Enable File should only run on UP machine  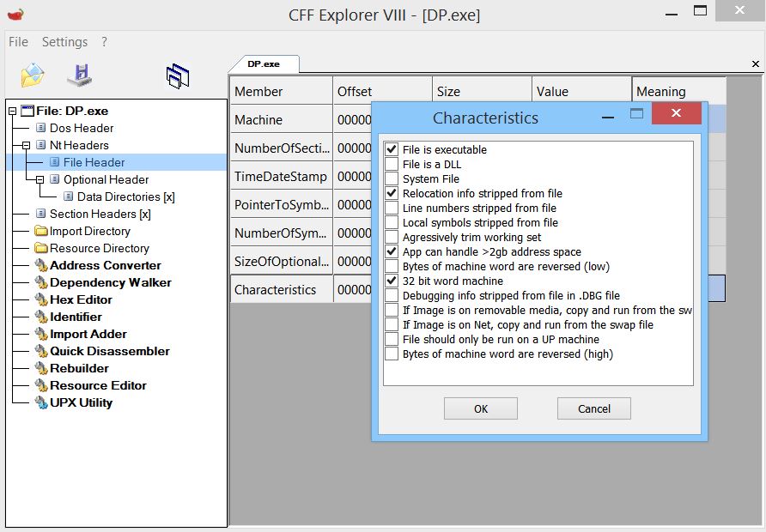[392, 339]
